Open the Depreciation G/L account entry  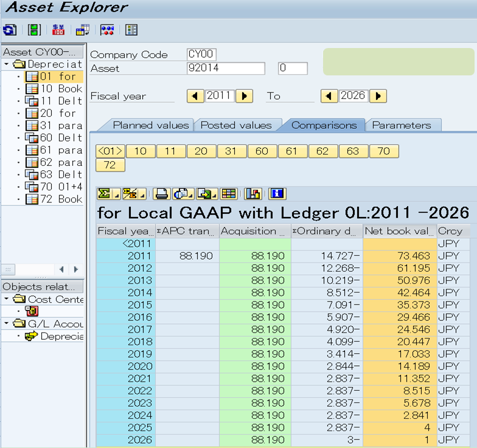point(54,336)
